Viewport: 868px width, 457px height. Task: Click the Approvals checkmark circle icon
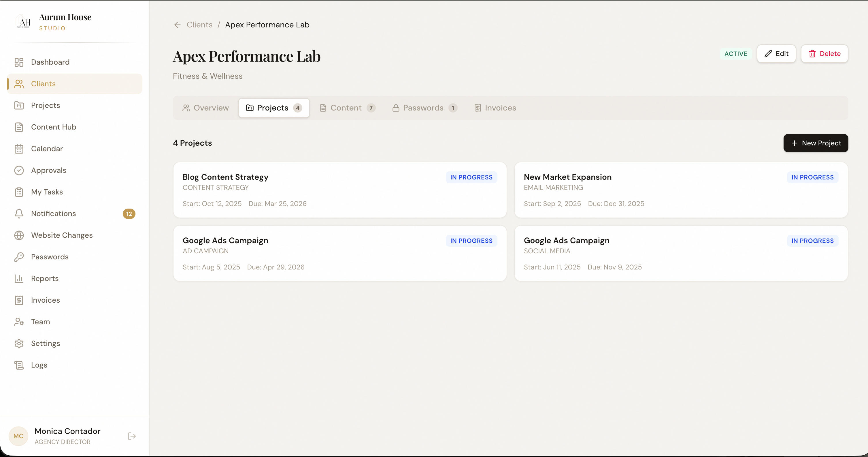19,170
